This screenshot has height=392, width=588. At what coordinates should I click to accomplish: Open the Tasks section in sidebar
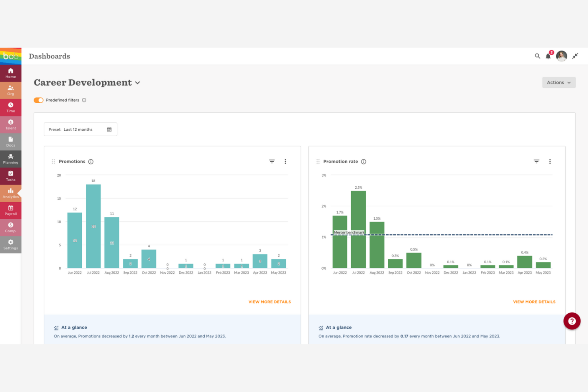pyautogui.click(x=11, y=176)
